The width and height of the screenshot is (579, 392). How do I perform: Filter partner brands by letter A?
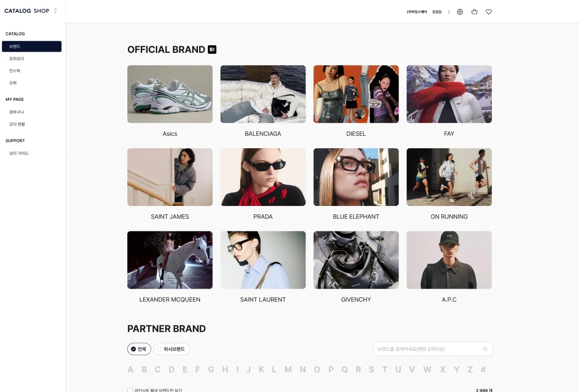[130, 370]
